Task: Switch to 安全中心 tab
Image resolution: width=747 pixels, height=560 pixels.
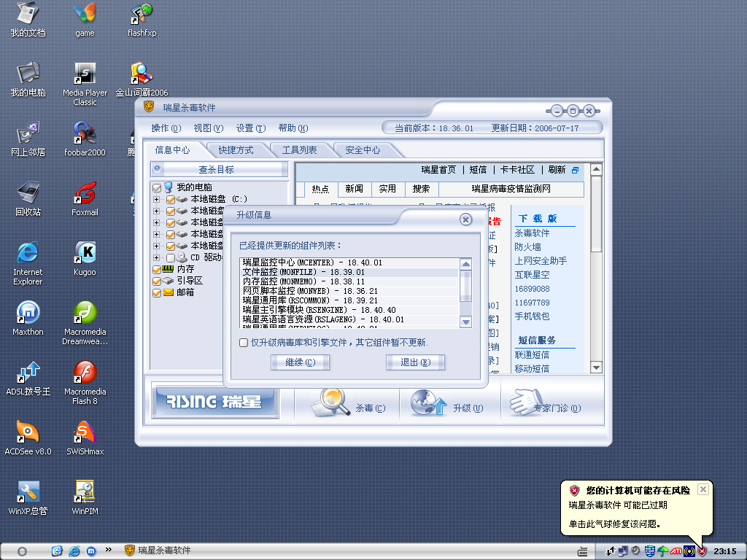Action: click(x=363, y=150)
